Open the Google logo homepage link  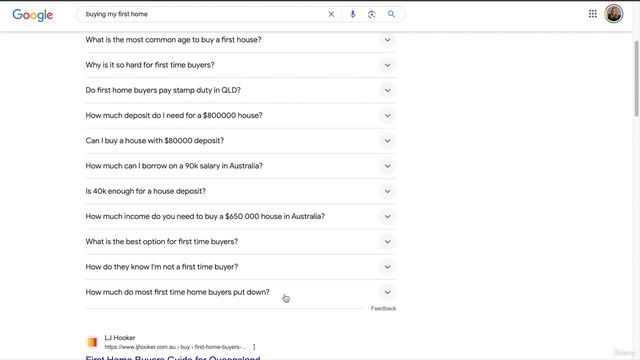[x=33, y=15]
